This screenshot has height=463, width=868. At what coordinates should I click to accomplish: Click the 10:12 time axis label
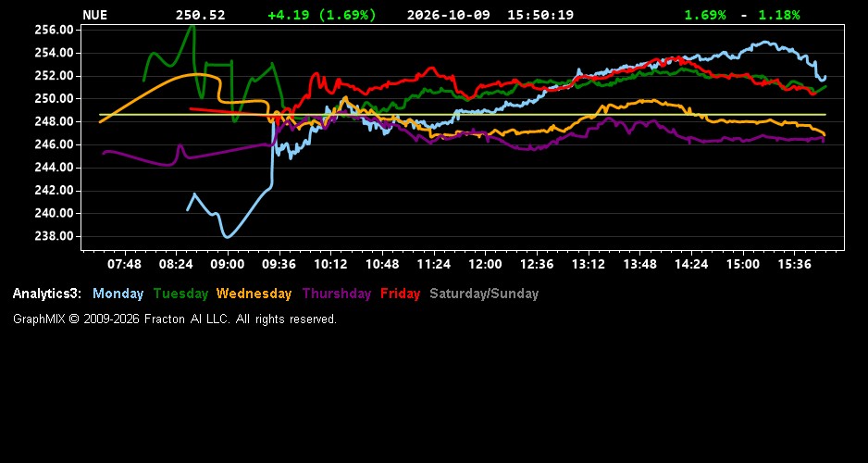[330, 264]
